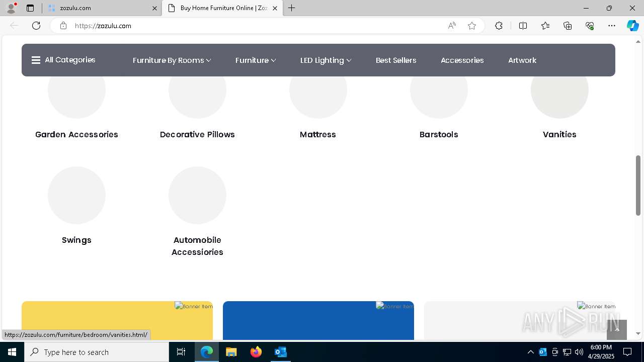Viewport: 644px width, 362px height.
Task: Expand the Furniture dropdown menu
Action: (256, 60)
